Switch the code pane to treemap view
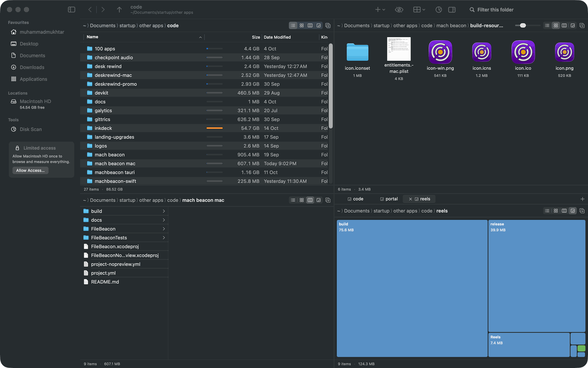588x368 pixels. tap(319, 25)
